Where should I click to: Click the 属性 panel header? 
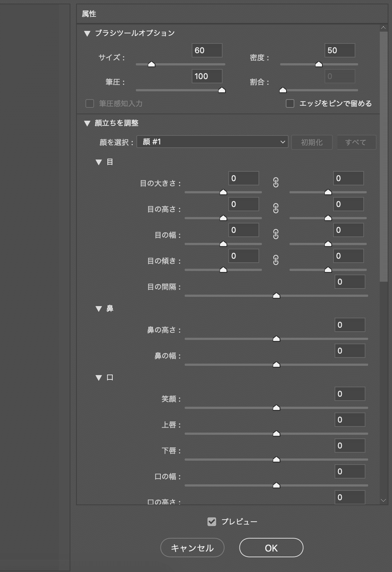click(232, 14)
